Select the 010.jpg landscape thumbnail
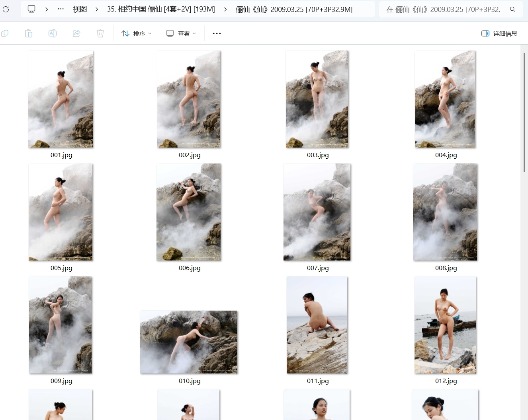Viewport: 528px width, 420px height. pos(189,342)
